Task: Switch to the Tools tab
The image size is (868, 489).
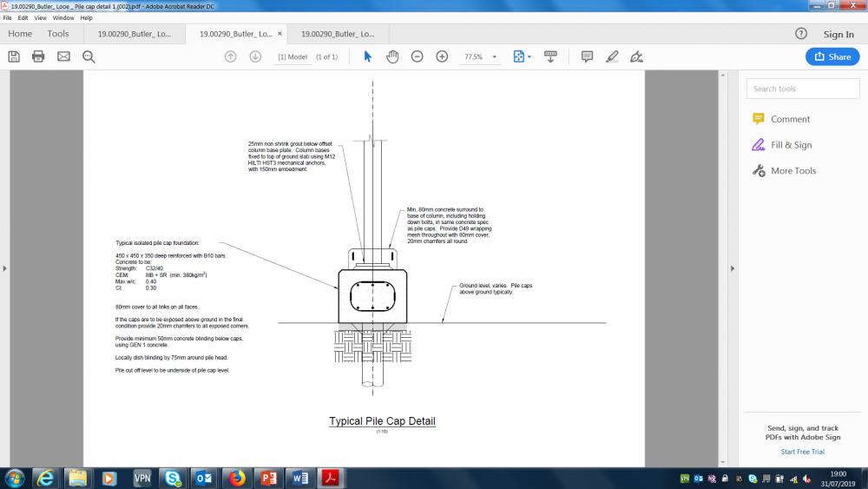Action: [58, 34]
